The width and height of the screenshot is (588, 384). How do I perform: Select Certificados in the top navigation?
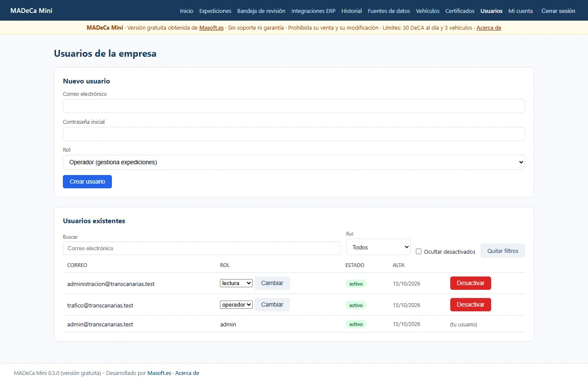(x=460, y=11)
